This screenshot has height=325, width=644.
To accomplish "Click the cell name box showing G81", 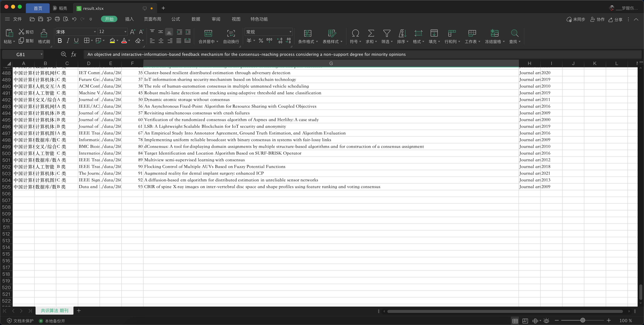I will 21,54.
